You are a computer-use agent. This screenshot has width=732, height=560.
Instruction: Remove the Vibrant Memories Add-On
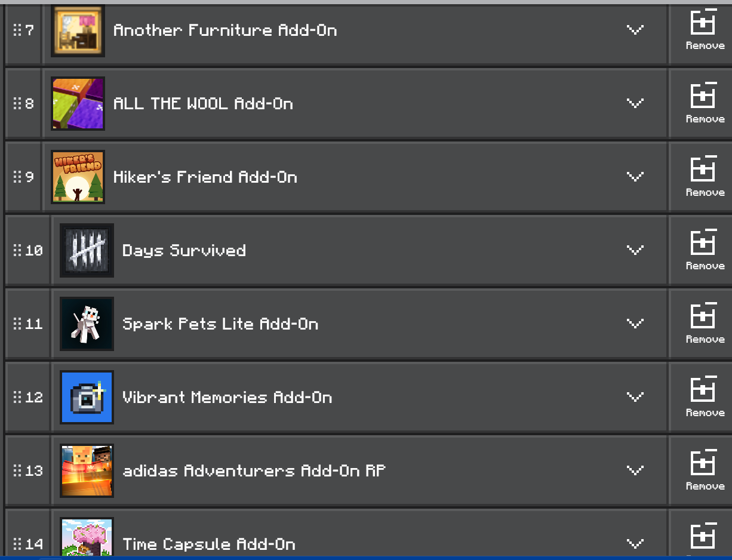(704, 398)
